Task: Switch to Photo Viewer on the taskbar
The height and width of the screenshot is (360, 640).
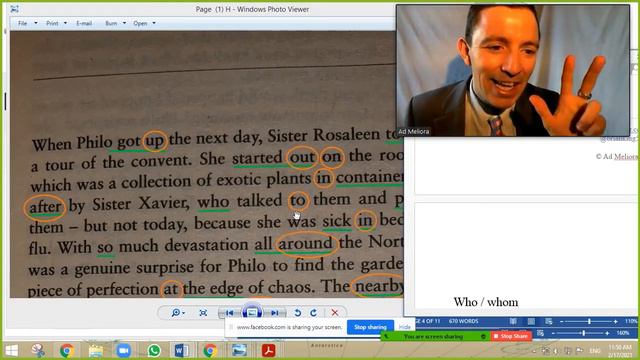Action: [x=239, y=351]
